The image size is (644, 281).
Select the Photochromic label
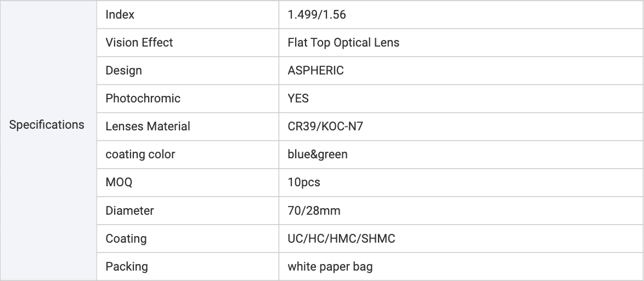143,99
